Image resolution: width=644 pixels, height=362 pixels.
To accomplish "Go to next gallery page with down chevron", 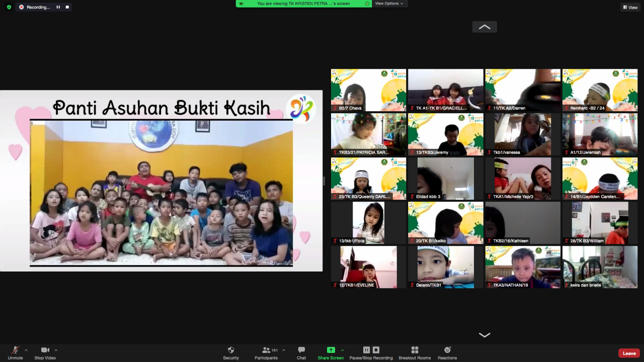I will [x=485, y=335].
